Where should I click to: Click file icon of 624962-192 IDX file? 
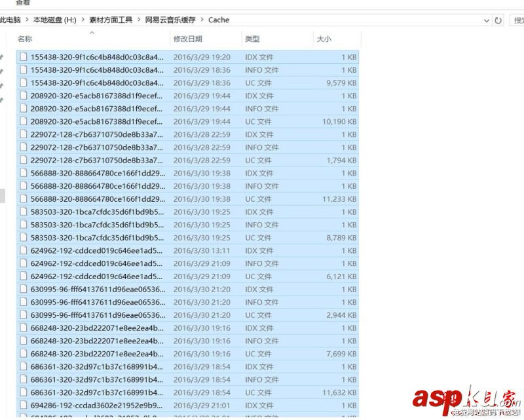[x=24, y=250]
